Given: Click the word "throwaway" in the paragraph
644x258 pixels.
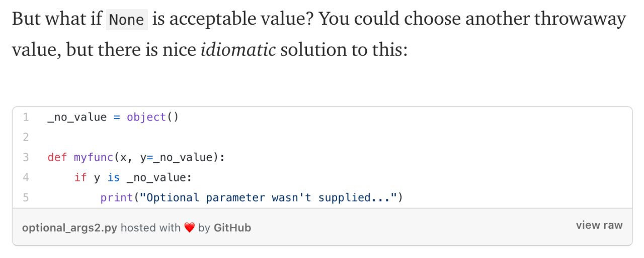Looking at the screenshot, I should point(580,20).
